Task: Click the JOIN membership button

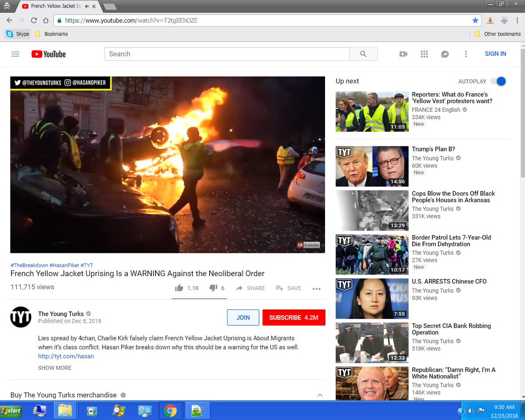Action: [243, 318]
